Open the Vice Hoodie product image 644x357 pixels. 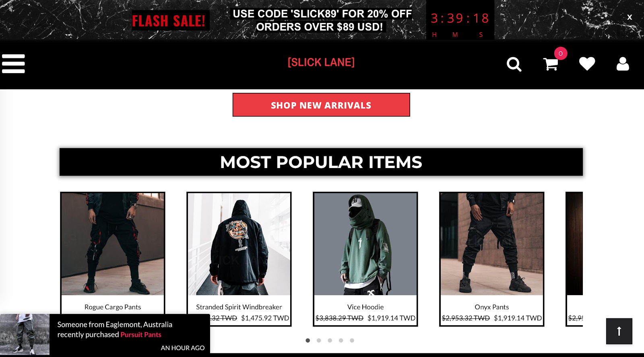pos(365,244)
